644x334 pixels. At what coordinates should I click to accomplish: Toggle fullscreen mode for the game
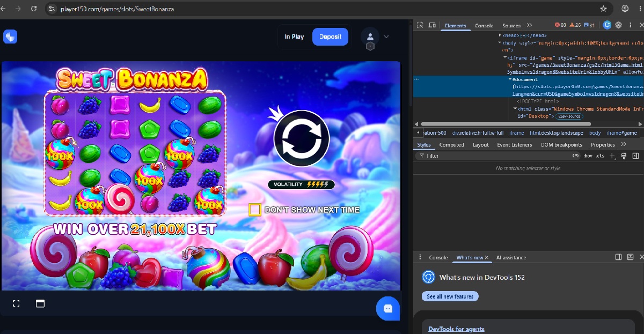click(16, 303)
